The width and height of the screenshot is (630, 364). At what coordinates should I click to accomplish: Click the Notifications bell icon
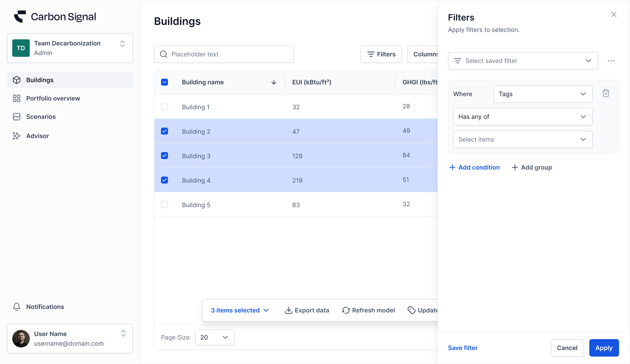(x=16, y=307)
